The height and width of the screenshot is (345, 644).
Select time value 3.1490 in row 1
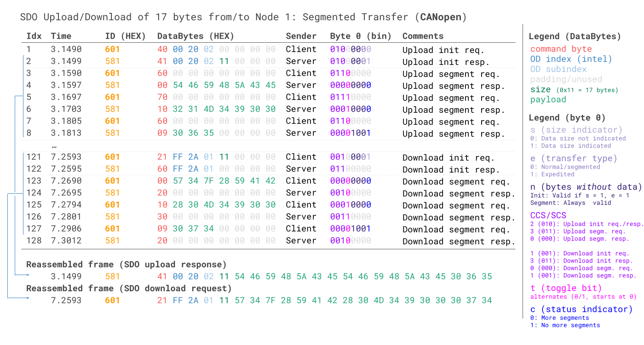[66, 49]
